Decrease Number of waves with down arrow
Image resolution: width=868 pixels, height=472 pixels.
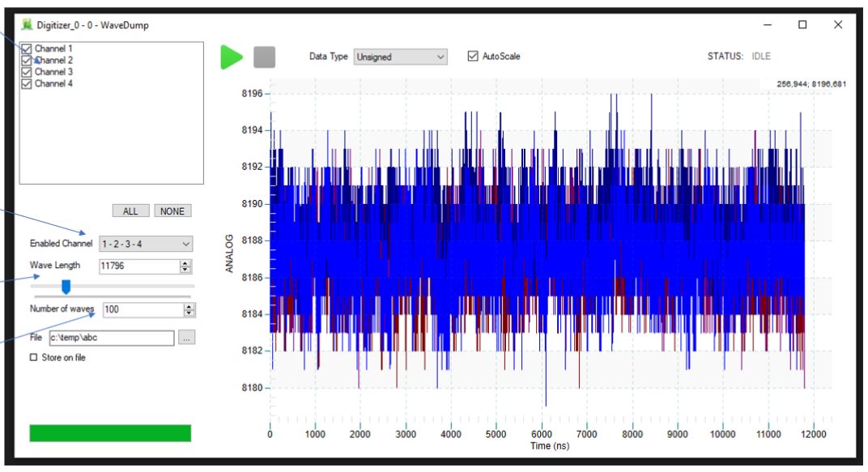click(x=189, y=313)
